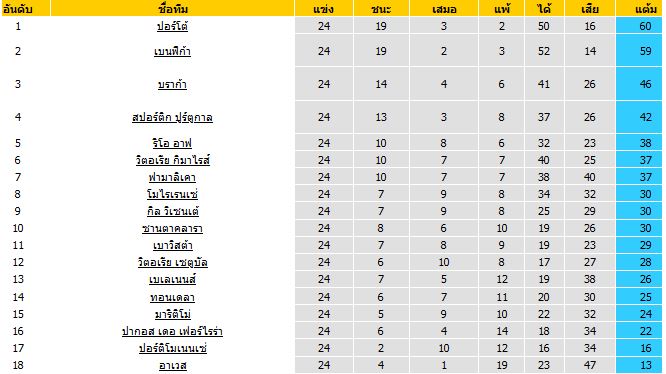The height and width of the screenshot is (374, 666).
Task: Open วิตอเรีย กิมาไรส์ team link
Action: click(172, 160)
